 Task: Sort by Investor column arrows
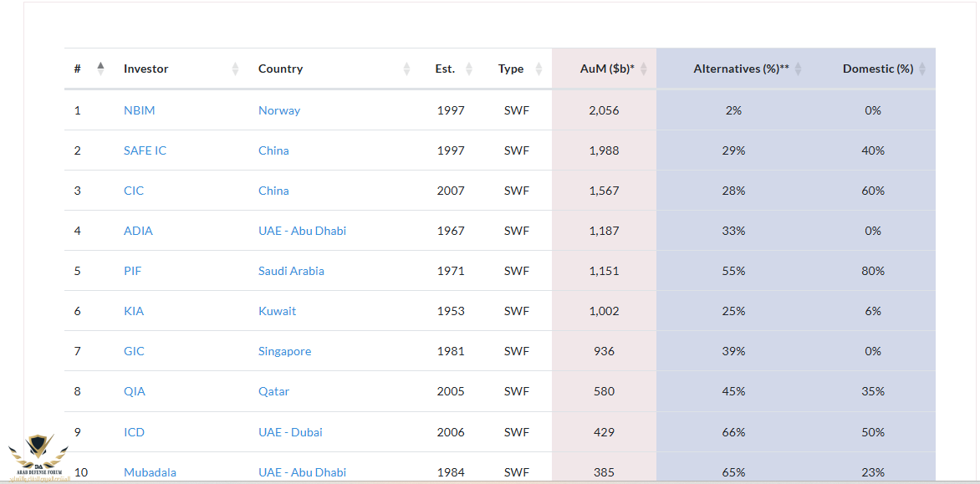(236, 69)
